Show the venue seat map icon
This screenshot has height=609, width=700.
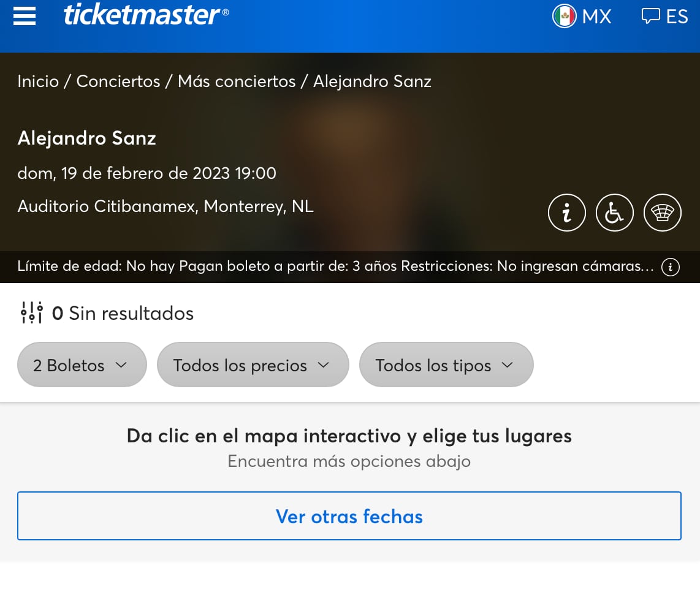pos(662,213)
